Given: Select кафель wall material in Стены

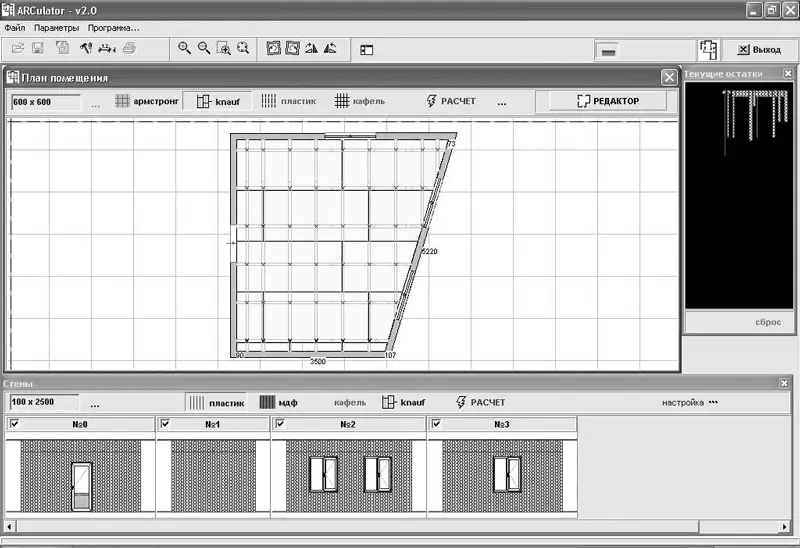Looking at the screenshot, I should coord(350,403).
